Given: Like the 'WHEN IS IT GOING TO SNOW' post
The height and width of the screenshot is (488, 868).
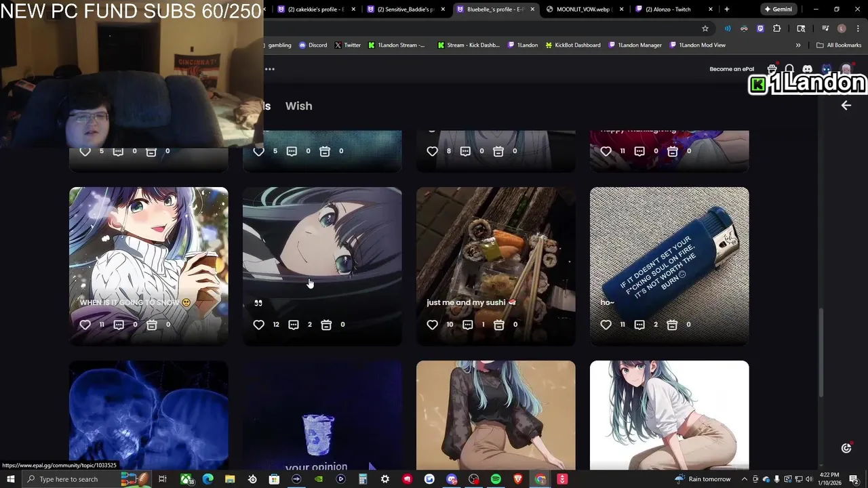Looking at the screenshot, I should pos(85,325).
